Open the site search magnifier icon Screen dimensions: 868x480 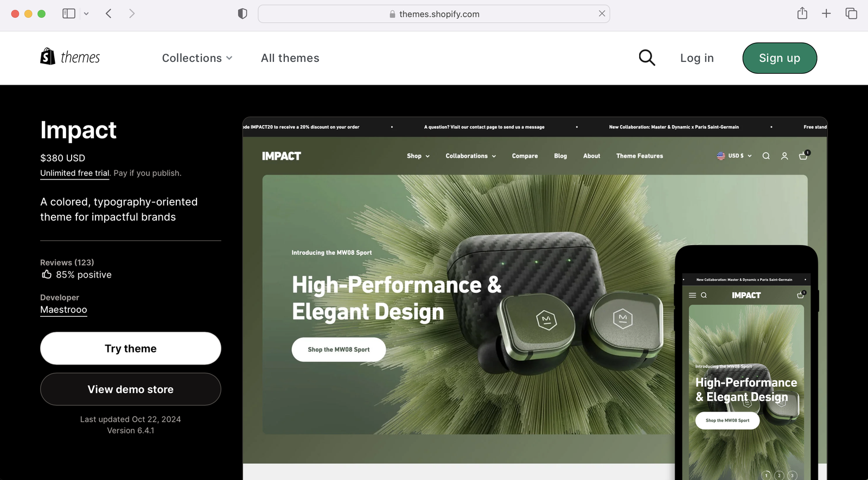tap(647, 57)
